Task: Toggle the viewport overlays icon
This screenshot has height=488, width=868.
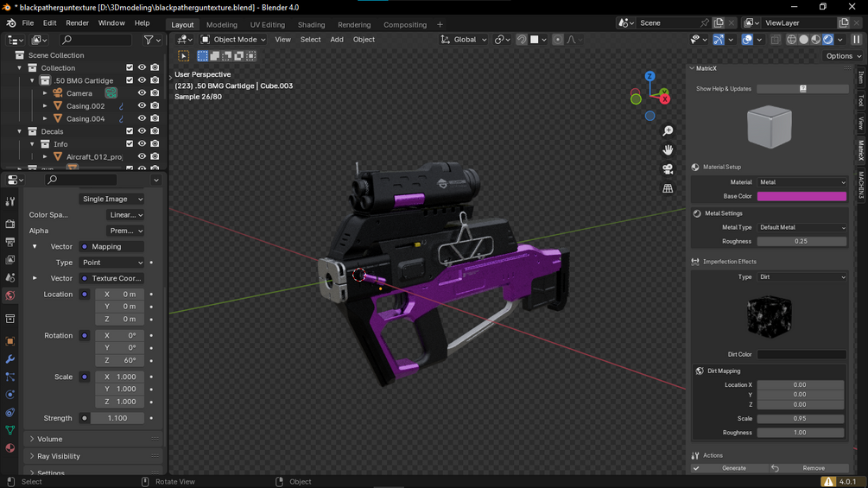Action: point(747,39)
